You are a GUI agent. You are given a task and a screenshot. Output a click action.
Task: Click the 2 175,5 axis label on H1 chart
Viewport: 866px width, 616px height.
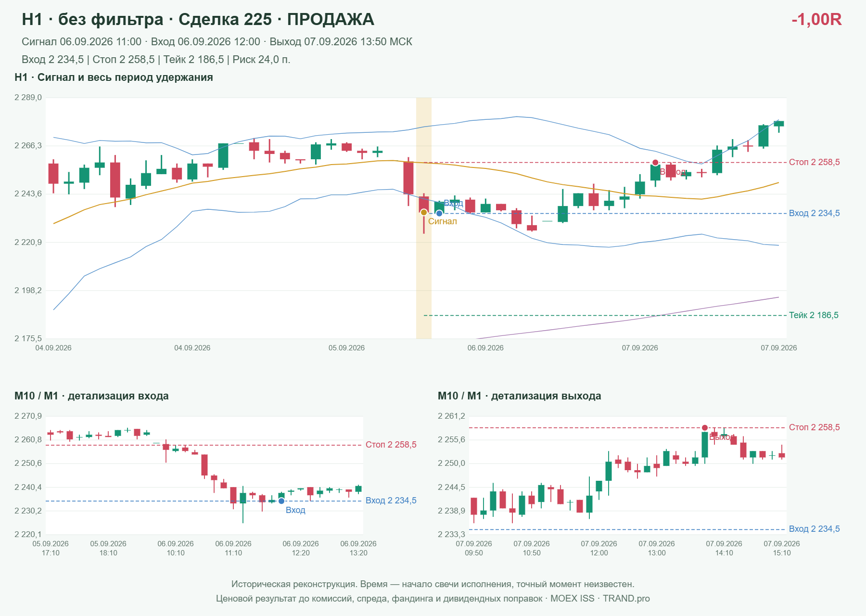click(x=28, y=338)
